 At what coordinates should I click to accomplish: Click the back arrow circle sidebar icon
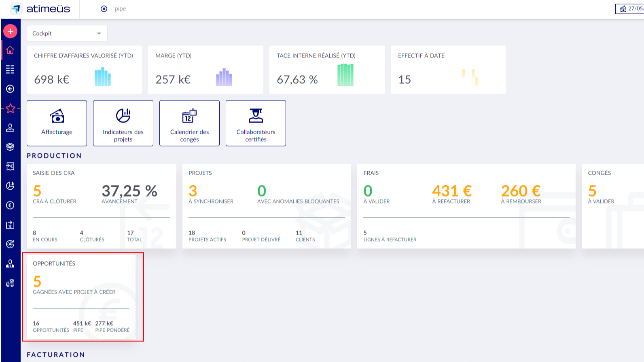10,89
